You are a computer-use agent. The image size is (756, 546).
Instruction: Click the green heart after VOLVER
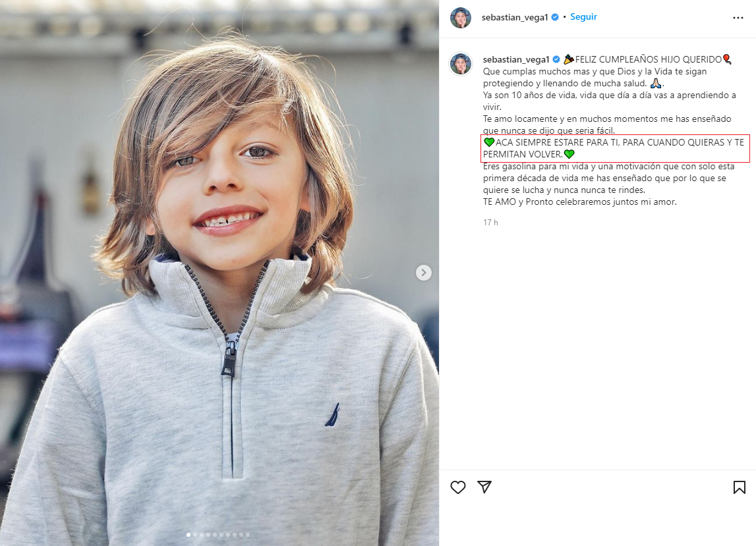[569, 154]
